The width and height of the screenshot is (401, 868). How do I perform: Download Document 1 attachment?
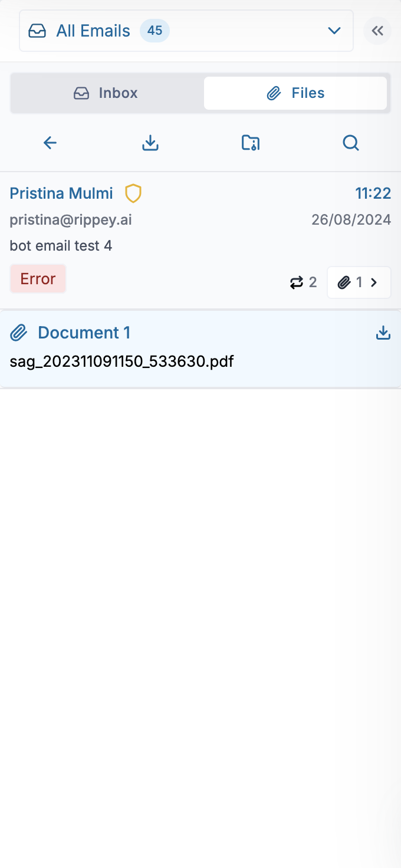383,333
